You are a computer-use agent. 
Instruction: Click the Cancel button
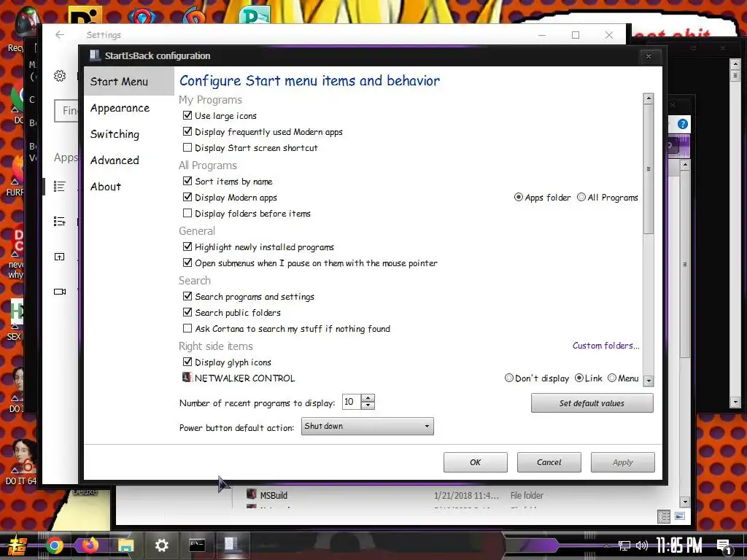point(549,462)
